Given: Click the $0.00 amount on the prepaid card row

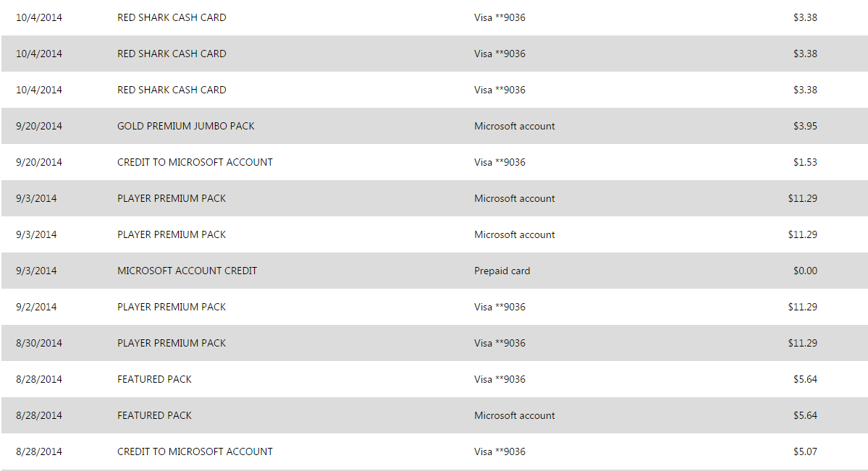Looking at the screenshot, I should (x=805, y=271).
